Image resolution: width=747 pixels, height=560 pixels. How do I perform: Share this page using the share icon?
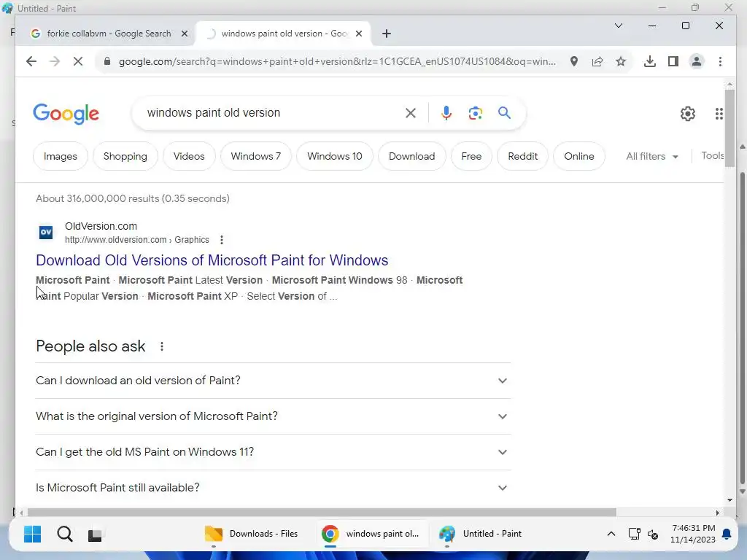click(597, 61)
